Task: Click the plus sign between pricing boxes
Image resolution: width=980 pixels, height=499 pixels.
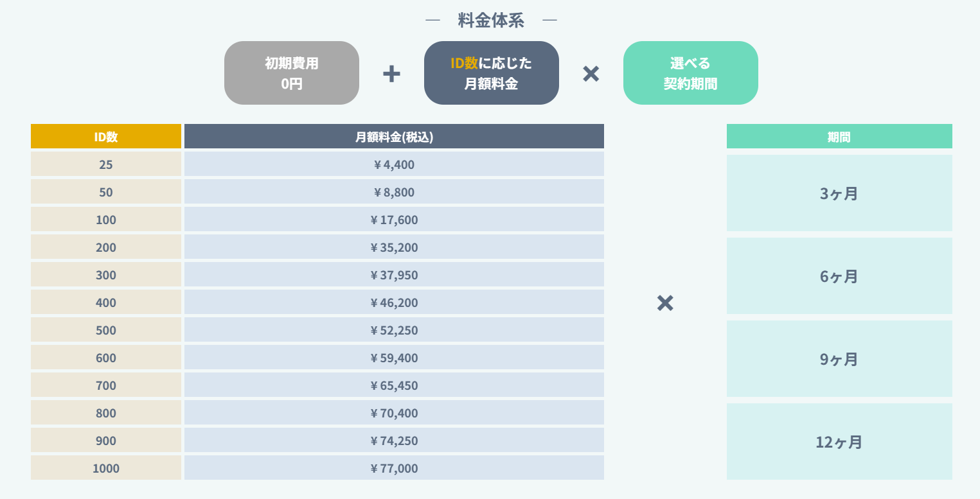Action: [x=391, y=74]
